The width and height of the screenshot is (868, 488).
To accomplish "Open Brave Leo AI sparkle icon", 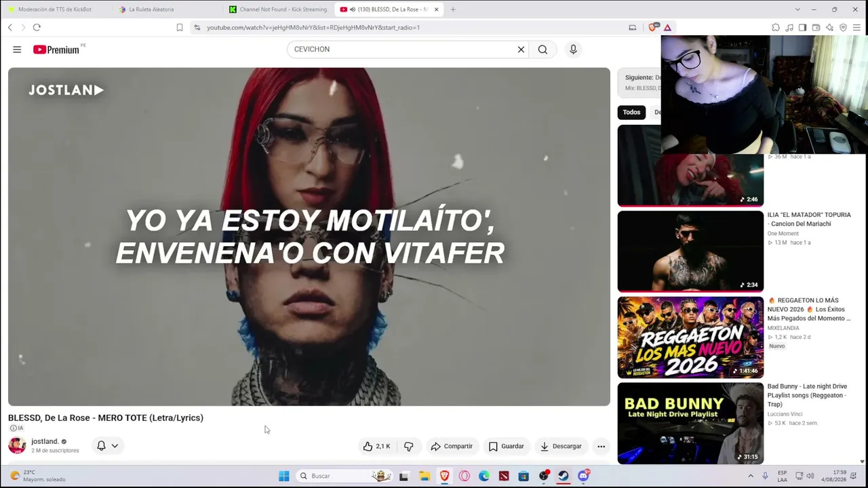I will [x=829, y=27].
